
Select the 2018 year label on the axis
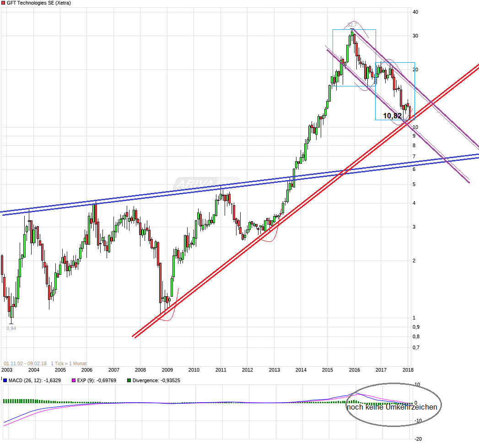tap(407, 370)
